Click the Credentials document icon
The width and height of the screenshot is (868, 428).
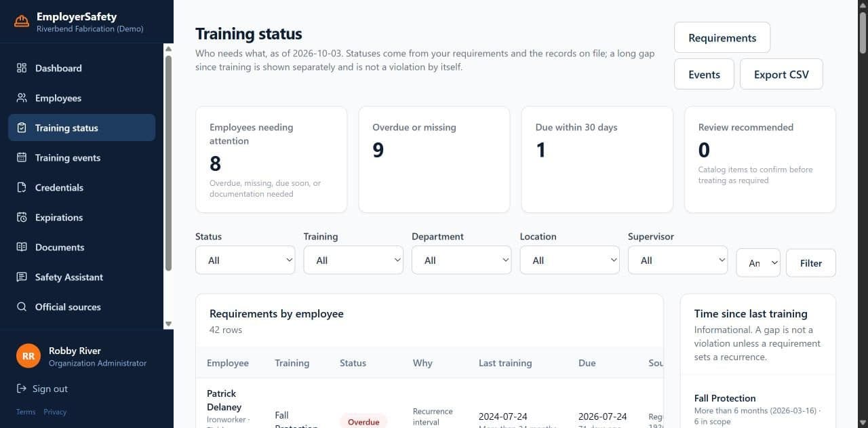point(22,187)
